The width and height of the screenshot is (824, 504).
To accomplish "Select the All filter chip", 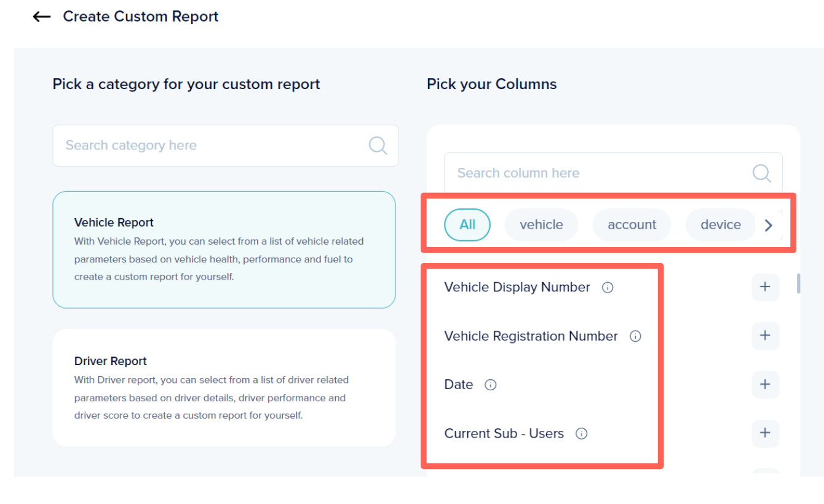I will click(467, 225).
